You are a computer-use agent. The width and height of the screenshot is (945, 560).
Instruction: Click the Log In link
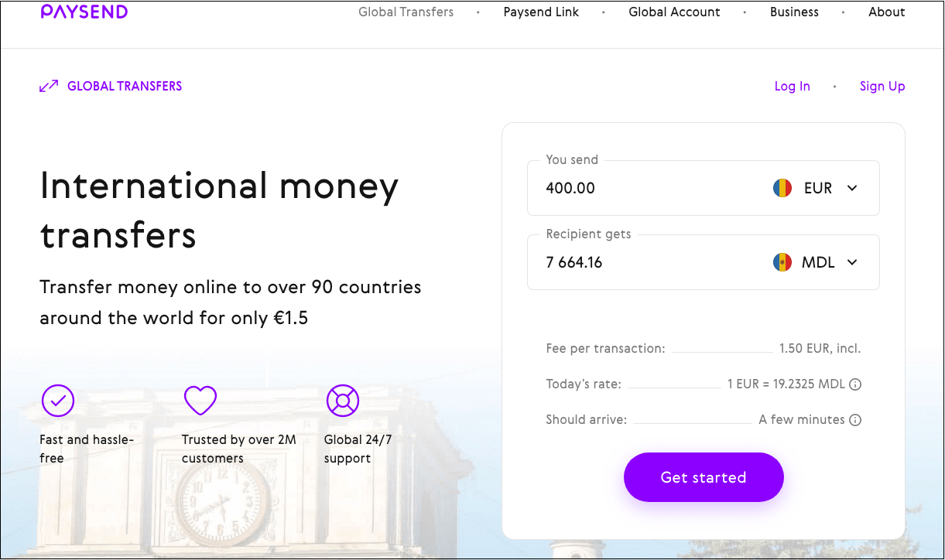tap(792, 86)
